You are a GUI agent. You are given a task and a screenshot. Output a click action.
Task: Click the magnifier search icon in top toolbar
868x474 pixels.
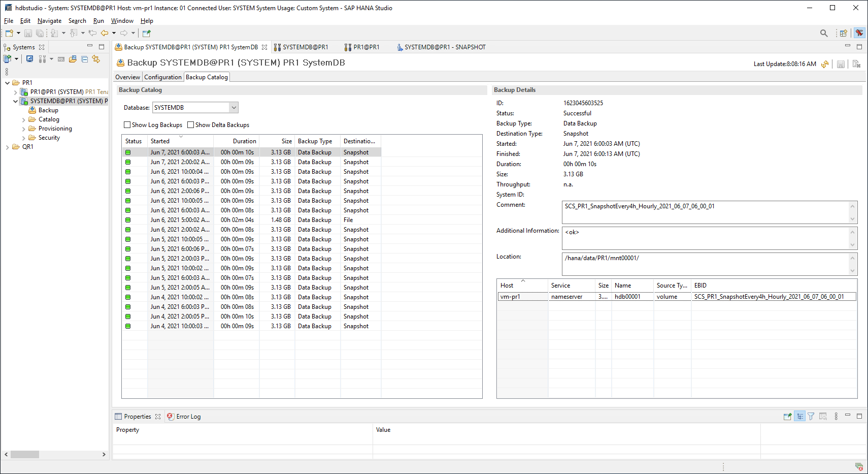pyautogui.click(x=823, y=33)
